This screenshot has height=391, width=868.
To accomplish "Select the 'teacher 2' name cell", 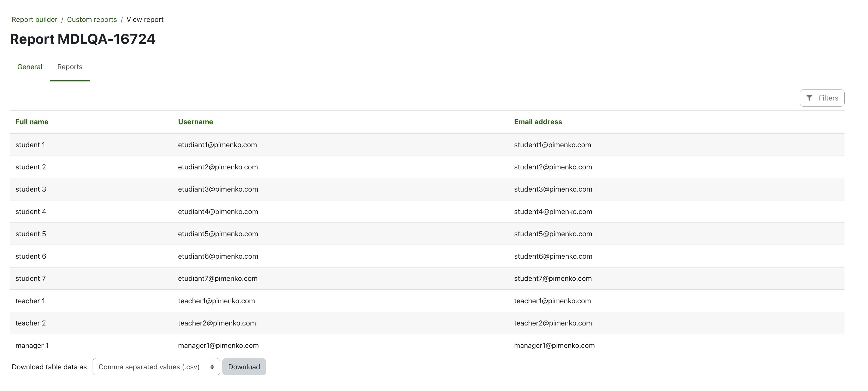I will tap(31, 323).
